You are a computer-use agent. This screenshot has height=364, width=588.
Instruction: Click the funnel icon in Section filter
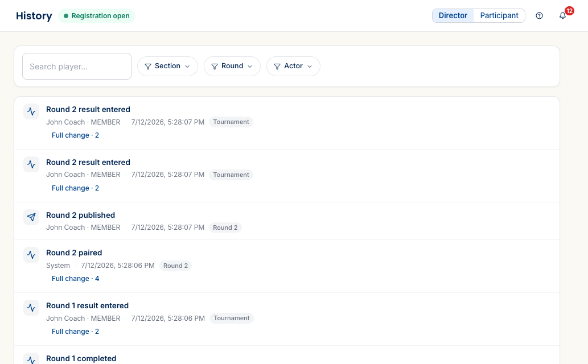coord(148,67)
